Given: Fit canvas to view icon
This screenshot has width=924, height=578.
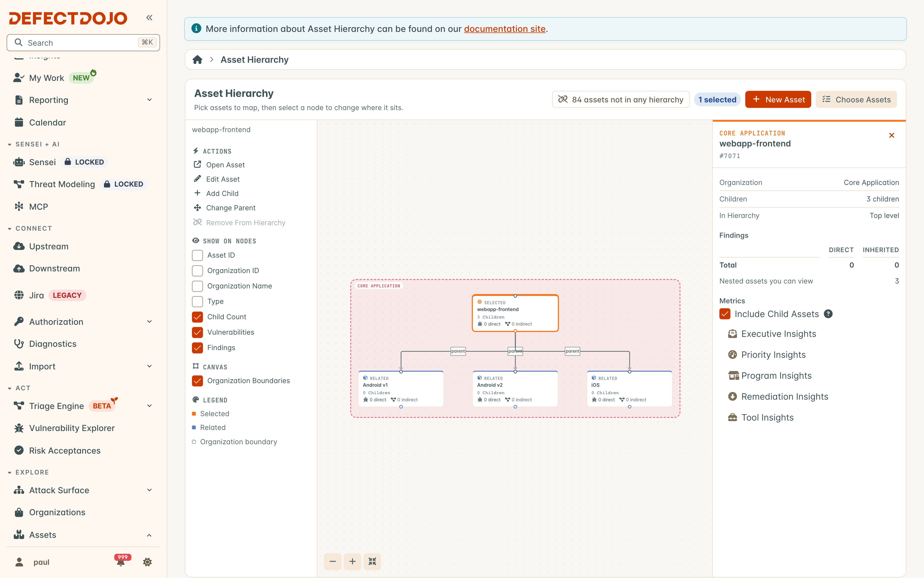Looking at the screenshot, I should click(x=372, y=561).
